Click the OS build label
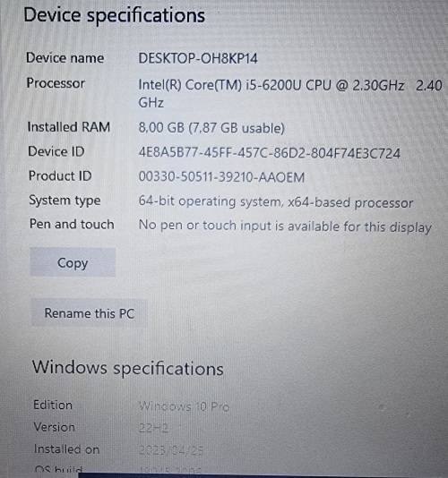The height and width of the screenshot is (478, 448). click(58, 469)
